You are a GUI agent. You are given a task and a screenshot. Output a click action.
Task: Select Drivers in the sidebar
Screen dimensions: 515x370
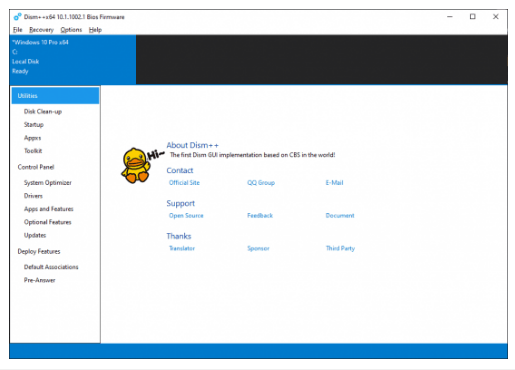pos(33,196)
